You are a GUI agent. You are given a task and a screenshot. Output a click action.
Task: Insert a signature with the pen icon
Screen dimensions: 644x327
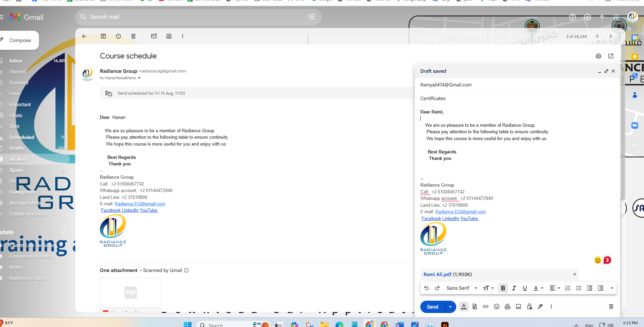coord(540,306)
